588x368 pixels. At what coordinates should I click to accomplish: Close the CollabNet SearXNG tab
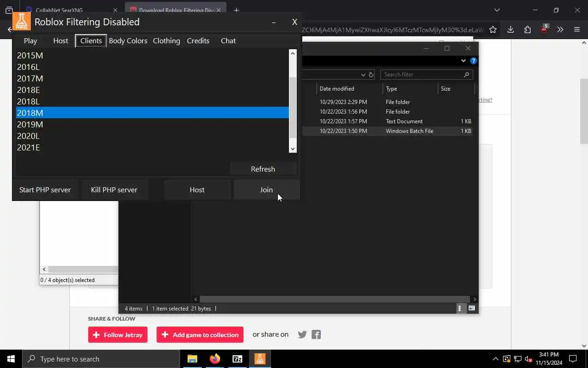point(115,10)
